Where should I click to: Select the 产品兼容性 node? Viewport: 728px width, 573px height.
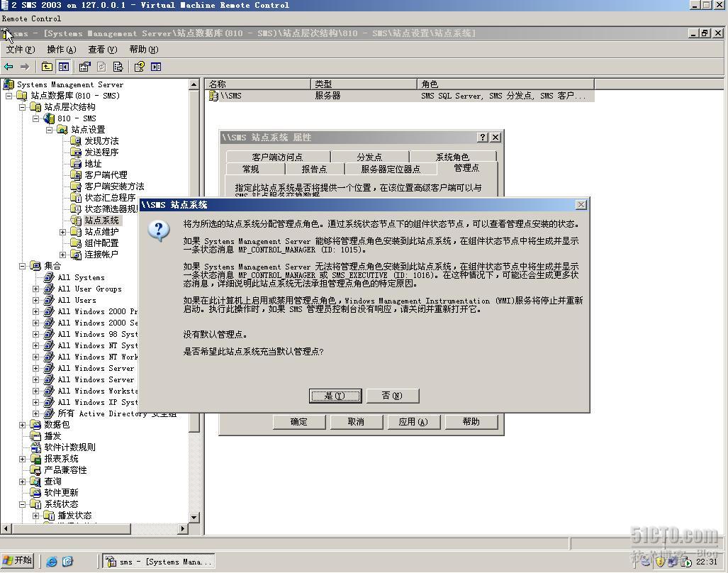[65, 470]
